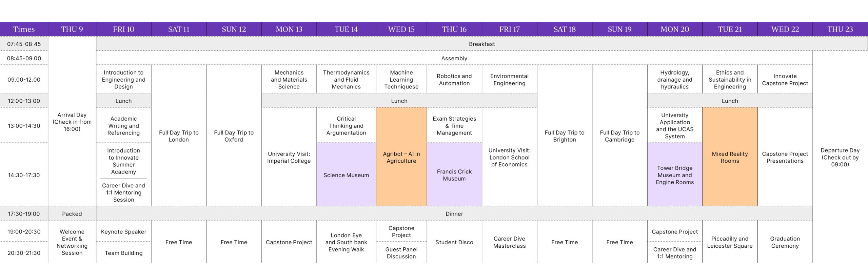Click the Breakfast row banner
The image size is (868, 267).
pyautogui.click(x=482, y=44)
